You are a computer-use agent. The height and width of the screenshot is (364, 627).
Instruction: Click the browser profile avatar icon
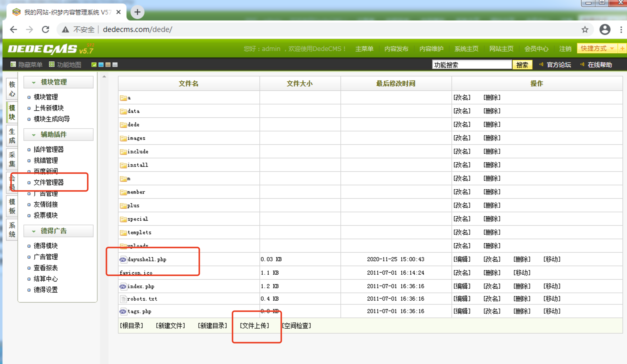point(605,29)
